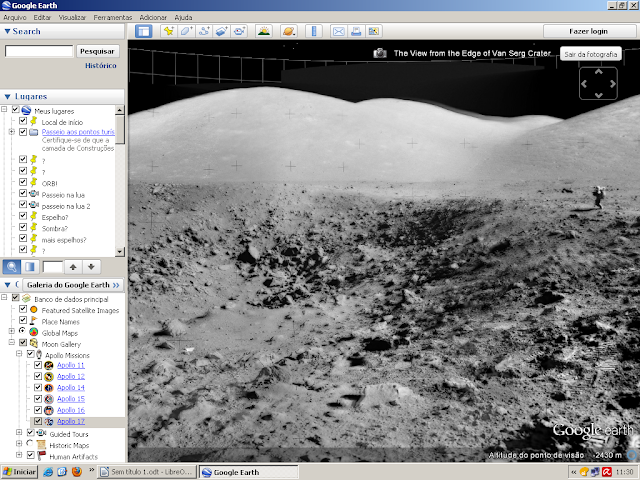Click inside the search text field
The width and height of the screenshot is (640, 480).
39,51
